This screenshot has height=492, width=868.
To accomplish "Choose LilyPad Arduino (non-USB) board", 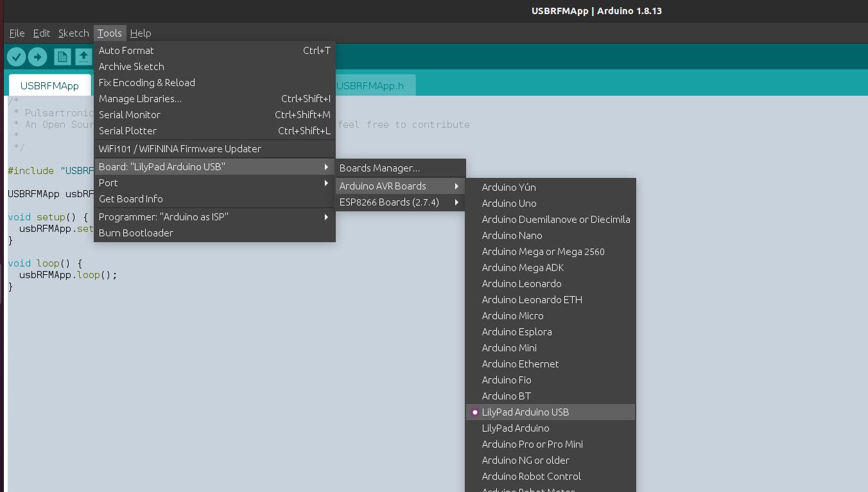I will click(551, 428).
